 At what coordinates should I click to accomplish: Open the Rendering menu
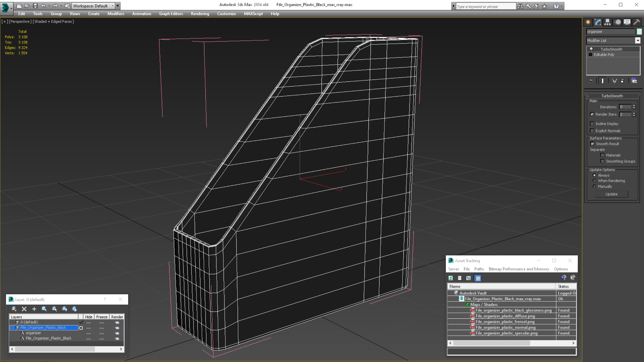(200, 14)
